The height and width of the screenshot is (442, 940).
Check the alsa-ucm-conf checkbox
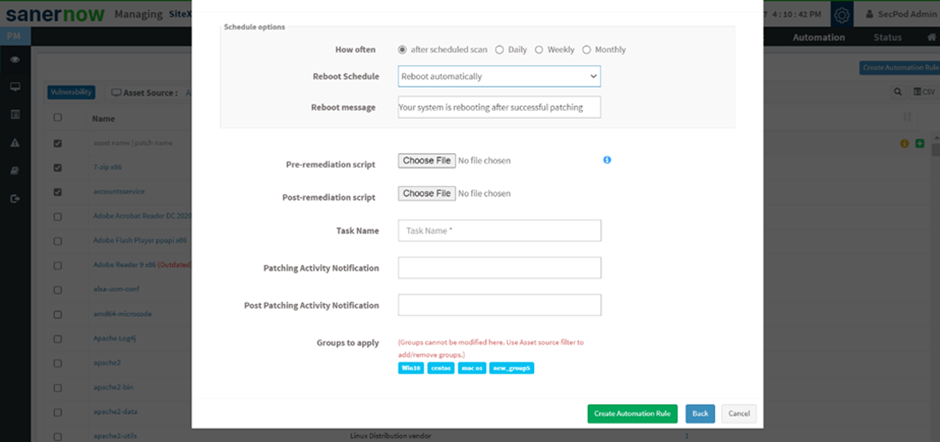[x=58, y=290]
